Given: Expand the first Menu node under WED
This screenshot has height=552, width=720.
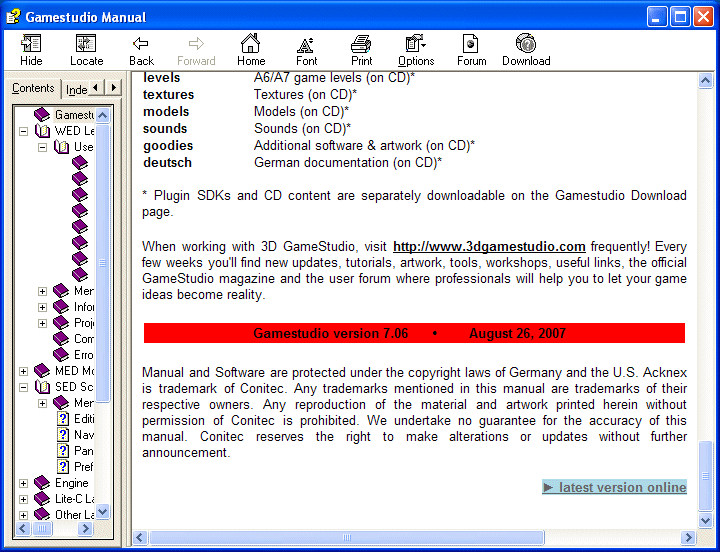Looking at the screenshot, I should [42, 292].
